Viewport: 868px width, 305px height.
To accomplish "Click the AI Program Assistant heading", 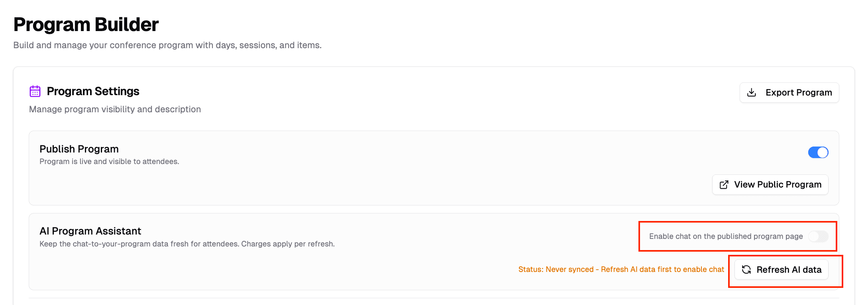I will (90, 231).
